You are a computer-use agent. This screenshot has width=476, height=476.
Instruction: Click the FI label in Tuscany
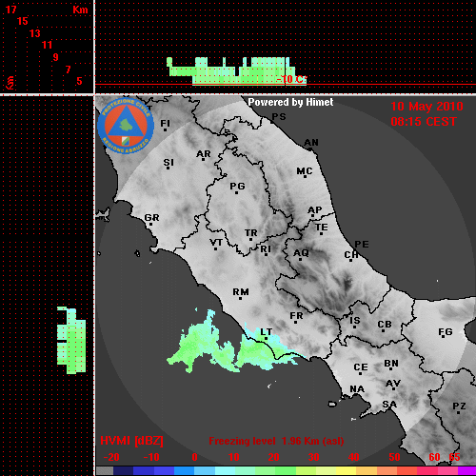166,123
